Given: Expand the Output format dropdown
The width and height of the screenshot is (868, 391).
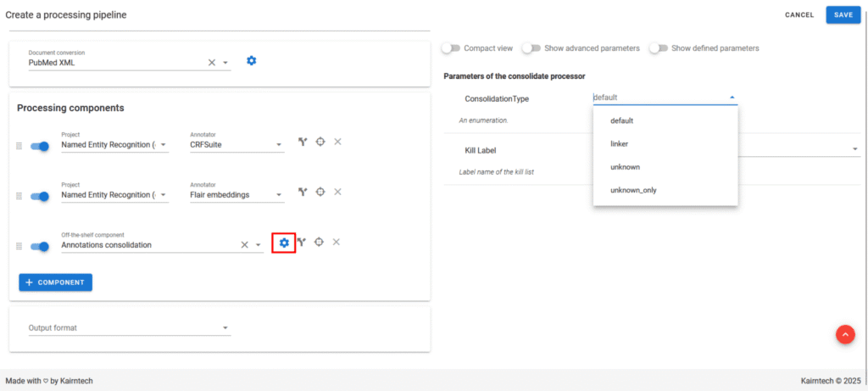Looking at the screenshot, I should pos(225,328).
